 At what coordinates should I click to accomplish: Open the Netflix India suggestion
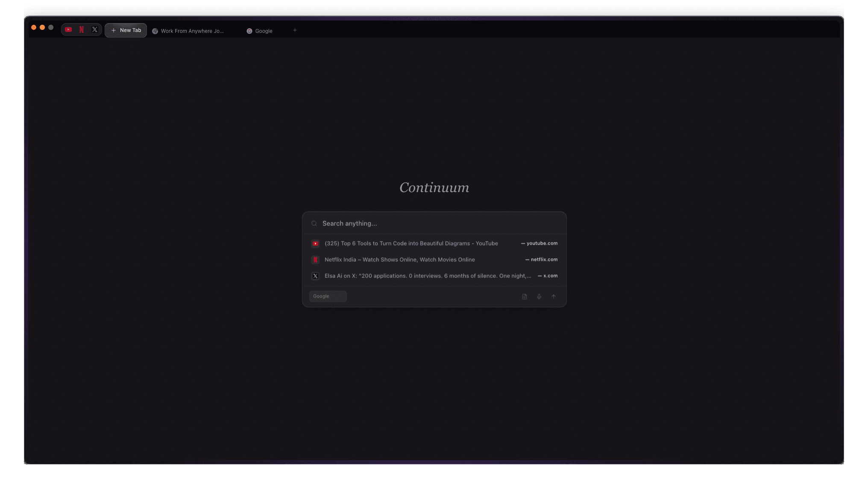pos(399,260)
